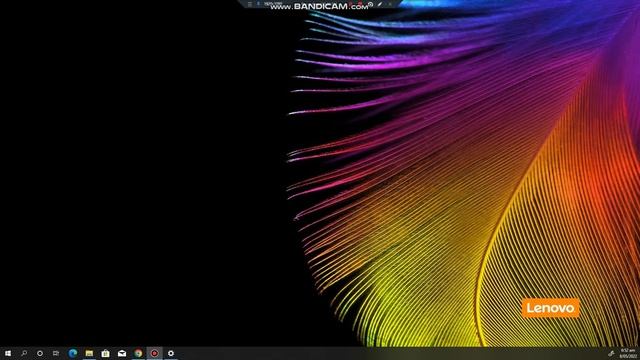The image size is (640, 360).
Task: Open taskbar Search magnifier
Action: click(x=24, y=353)
